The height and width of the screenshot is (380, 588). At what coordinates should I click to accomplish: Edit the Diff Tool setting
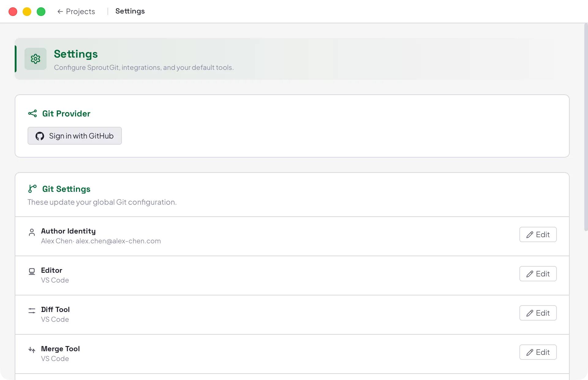pyautogui.click(x=538, y=313)
